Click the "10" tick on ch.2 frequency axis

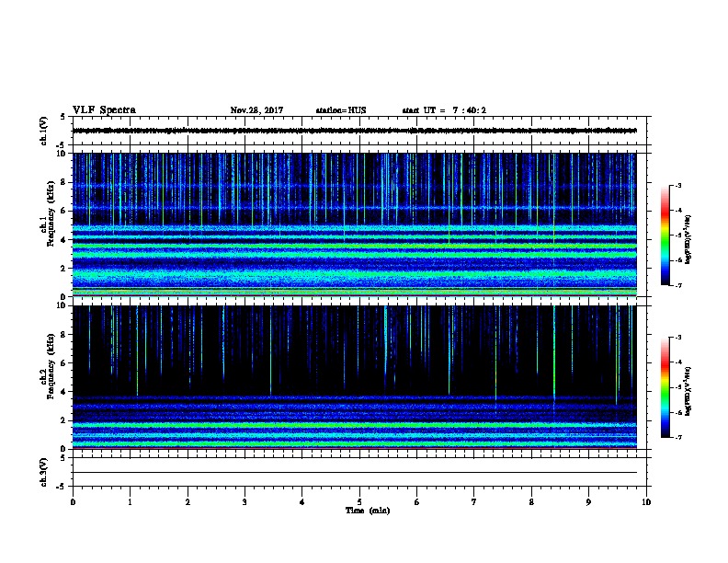(x=63, y=305)
